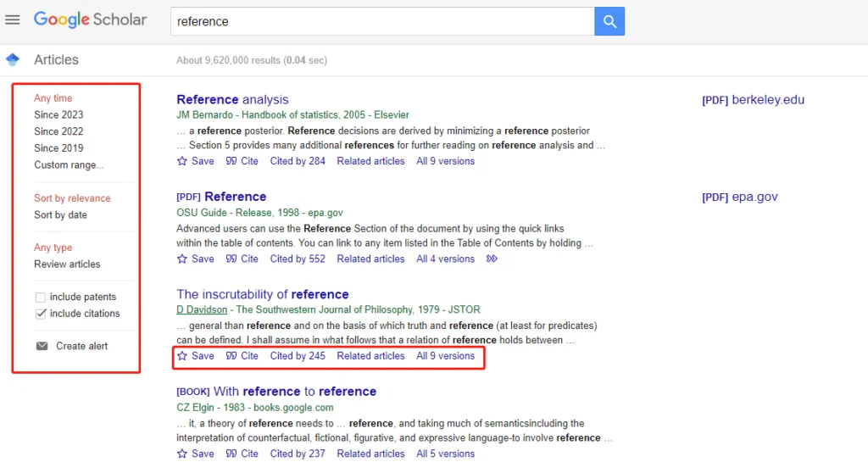
Task: Click Cite quote icon for inscrutability of reference
Action: 231,356
